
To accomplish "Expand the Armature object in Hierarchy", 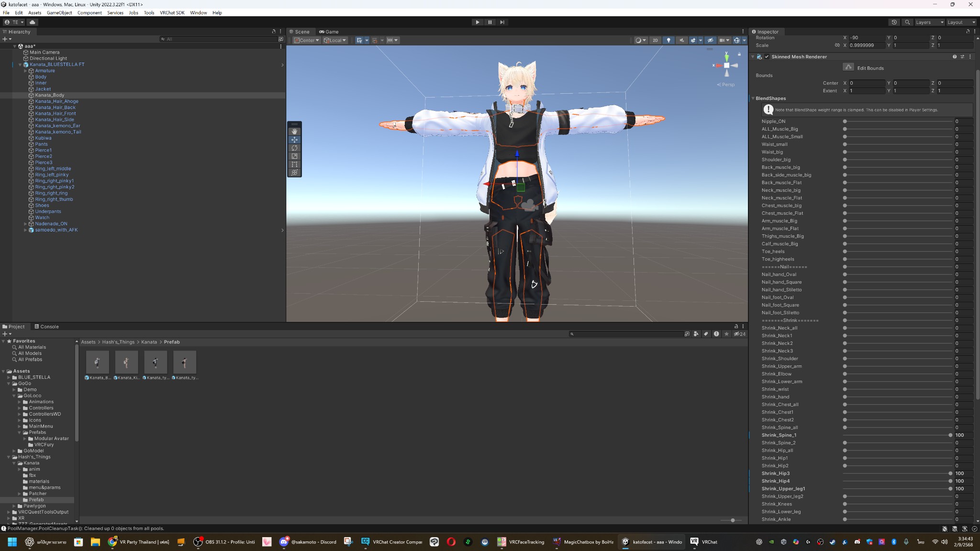I will pyautogui.click(x=25, y=71).
